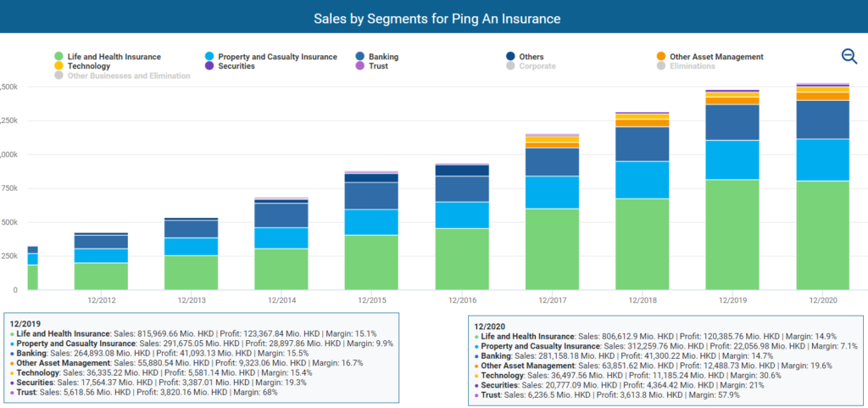
Task: Click Property and Casualty segment of 12/2014 bar
Action: tap(281, 238)
